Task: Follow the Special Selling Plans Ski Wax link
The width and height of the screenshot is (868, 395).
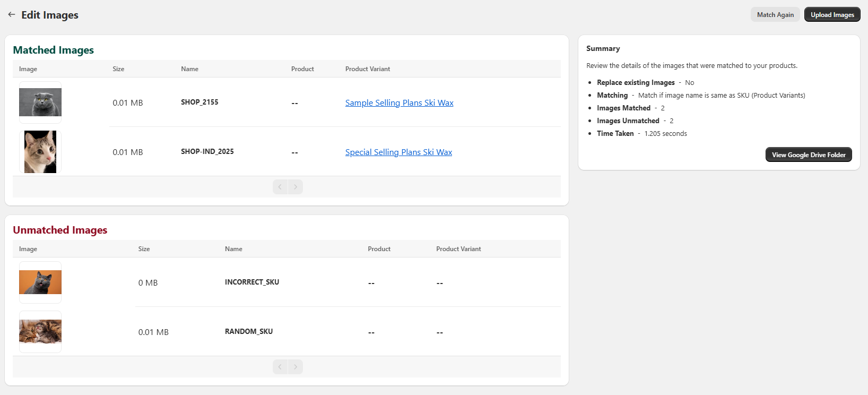Action: (398, 152)
